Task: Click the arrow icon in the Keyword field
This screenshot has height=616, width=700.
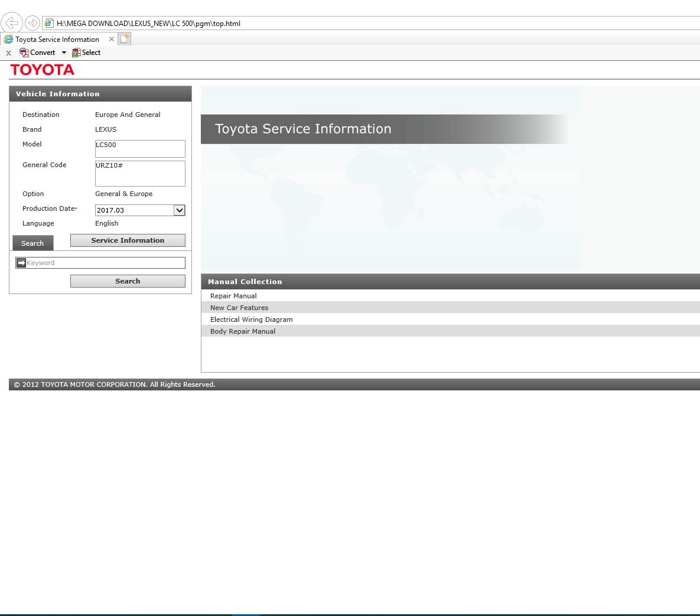Action: [x=21, y=263]
